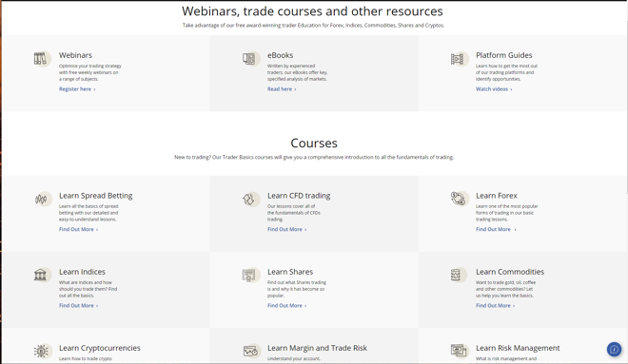Follow Find Out More under CFD trading
Screen dimensions: 628x364
click(x=287, y=229)
